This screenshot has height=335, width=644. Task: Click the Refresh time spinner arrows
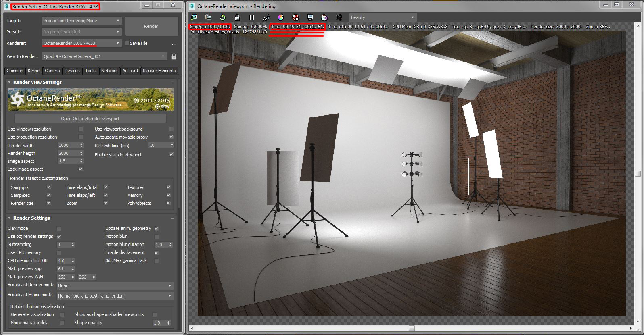click(x=172, y=145)
